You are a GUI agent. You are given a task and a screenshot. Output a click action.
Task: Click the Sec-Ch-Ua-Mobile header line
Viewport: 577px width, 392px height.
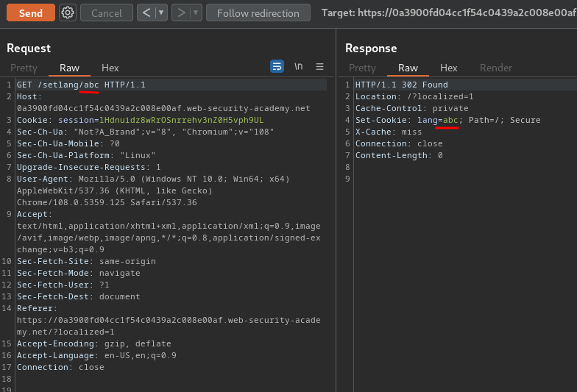[x=68, y=144]
